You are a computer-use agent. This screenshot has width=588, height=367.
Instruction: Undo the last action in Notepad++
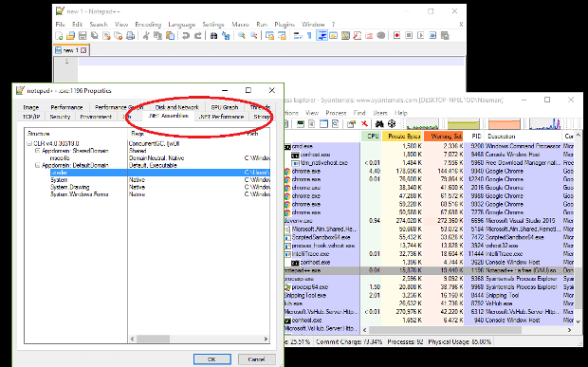coord(186,36)
